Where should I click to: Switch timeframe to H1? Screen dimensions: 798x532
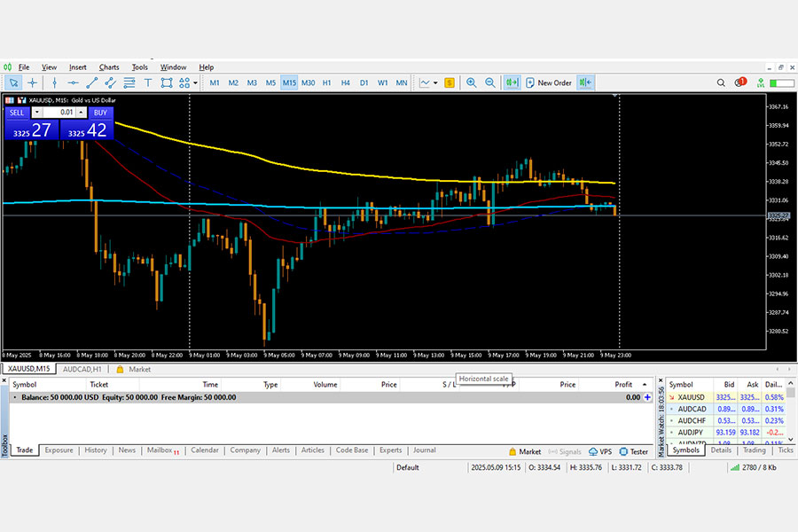326,82
